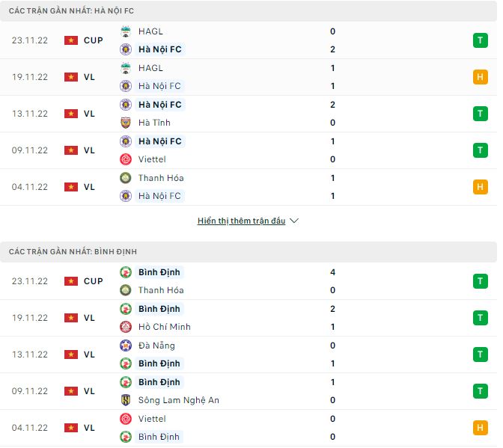Open the Sông Lam Nghệ An team link

179,400
